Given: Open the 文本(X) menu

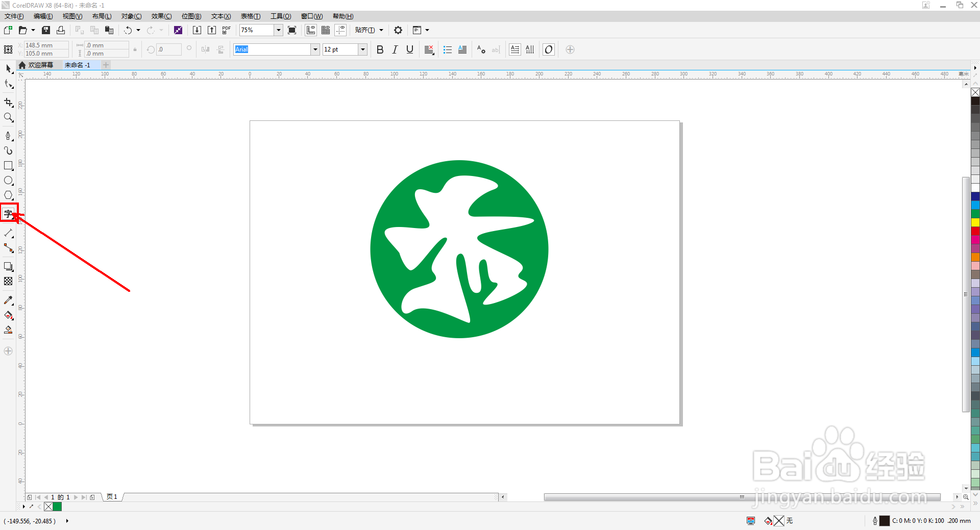Looking at the screenshot, I should pos(221,16).
